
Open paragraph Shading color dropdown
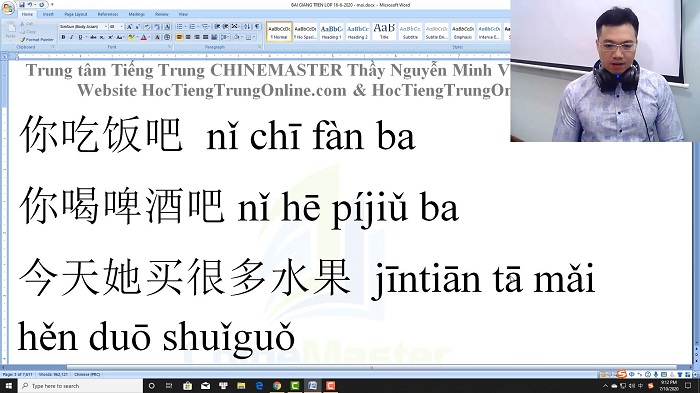[242, 37]
